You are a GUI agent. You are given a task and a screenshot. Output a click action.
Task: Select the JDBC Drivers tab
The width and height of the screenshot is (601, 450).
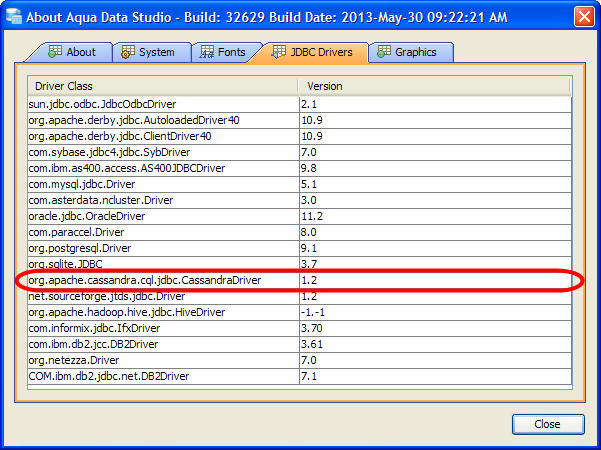(310, 52)
